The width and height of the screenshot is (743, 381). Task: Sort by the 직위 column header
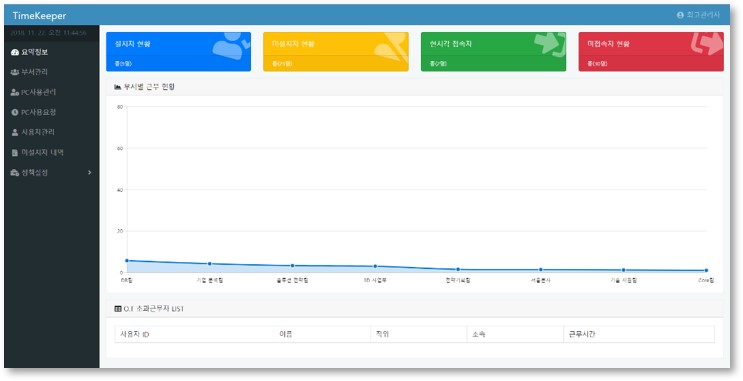pos(418,335)
